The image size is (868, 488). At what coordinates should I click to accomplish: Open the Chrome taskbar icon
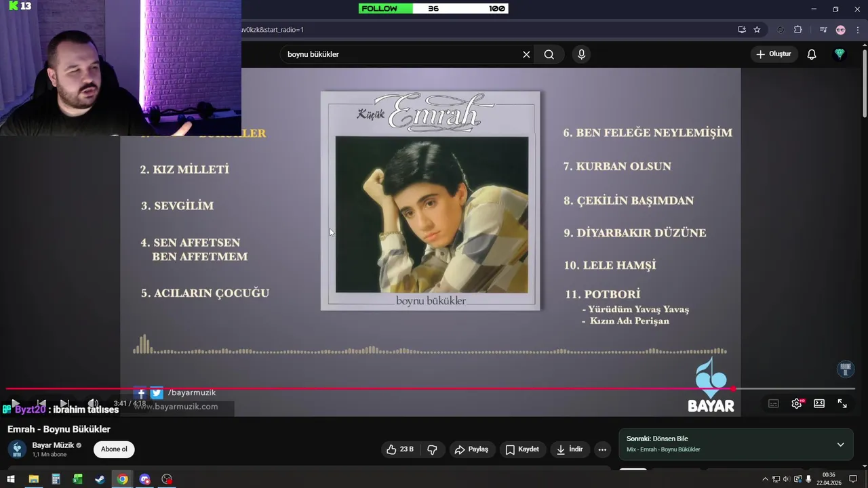122,479
